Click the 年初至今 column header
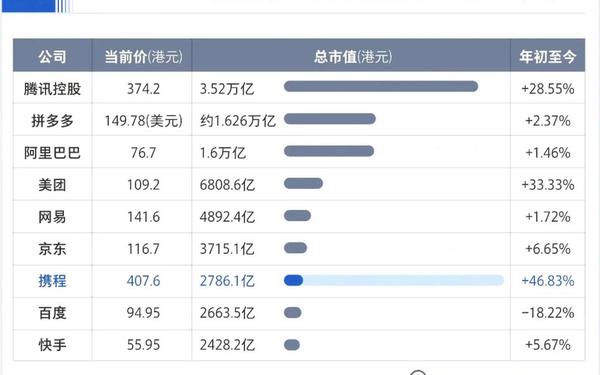600x375 pixels. 547,57
